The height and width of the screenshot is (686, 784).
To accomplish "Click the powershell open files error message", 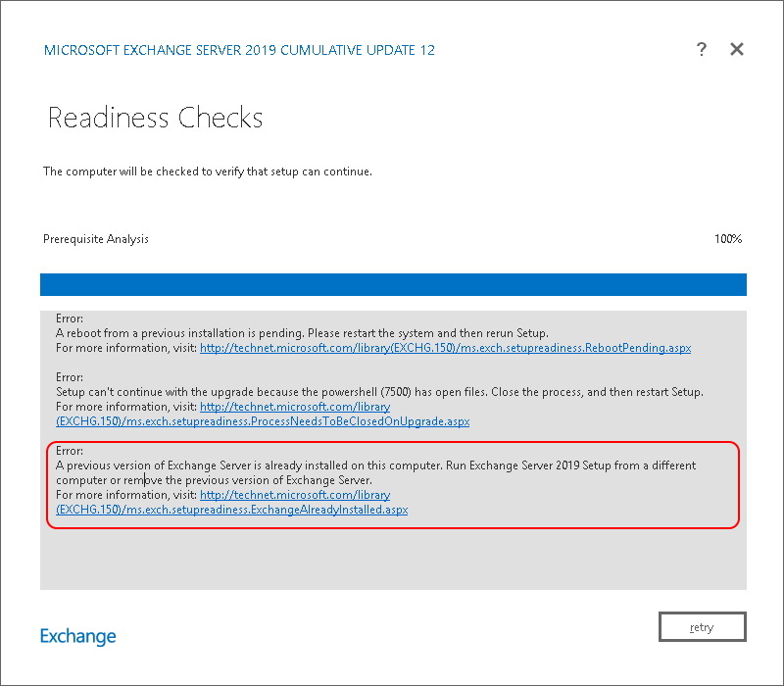I will coord(379,392).
